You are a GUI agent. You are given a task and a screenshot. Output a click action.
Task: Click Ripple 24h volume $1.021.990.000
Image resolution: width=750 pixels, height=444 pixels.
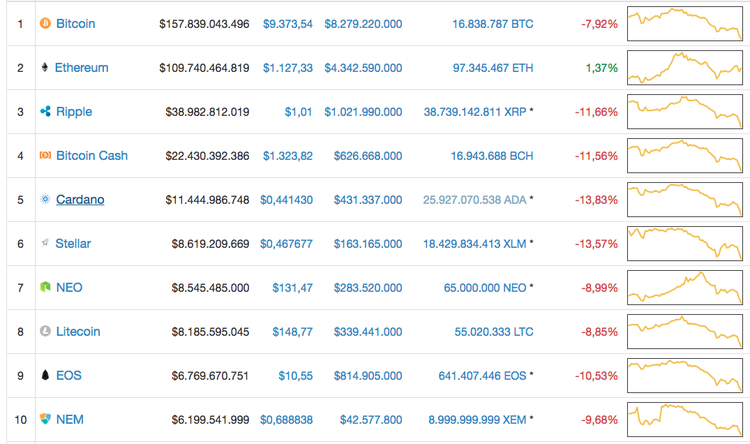point(363,111)
